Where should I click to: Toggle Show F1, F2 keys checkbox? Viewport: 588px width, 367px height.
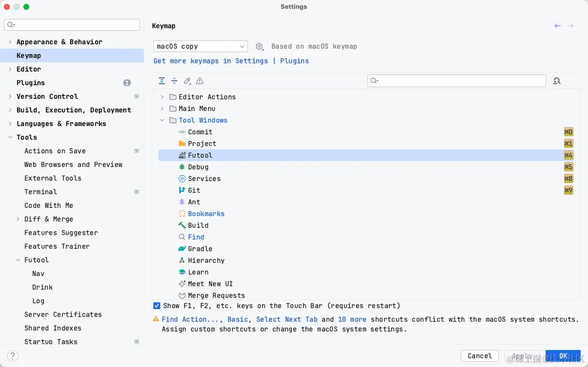(x=157, y=306)
